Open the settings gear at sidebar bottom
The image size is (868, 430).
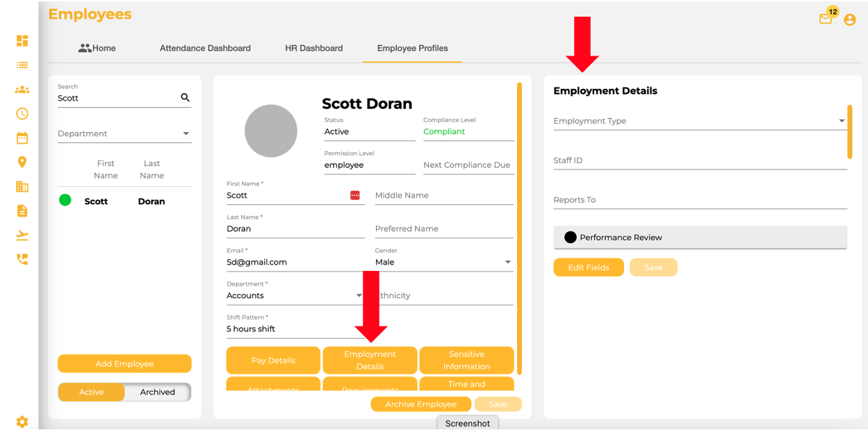point(22,422)
